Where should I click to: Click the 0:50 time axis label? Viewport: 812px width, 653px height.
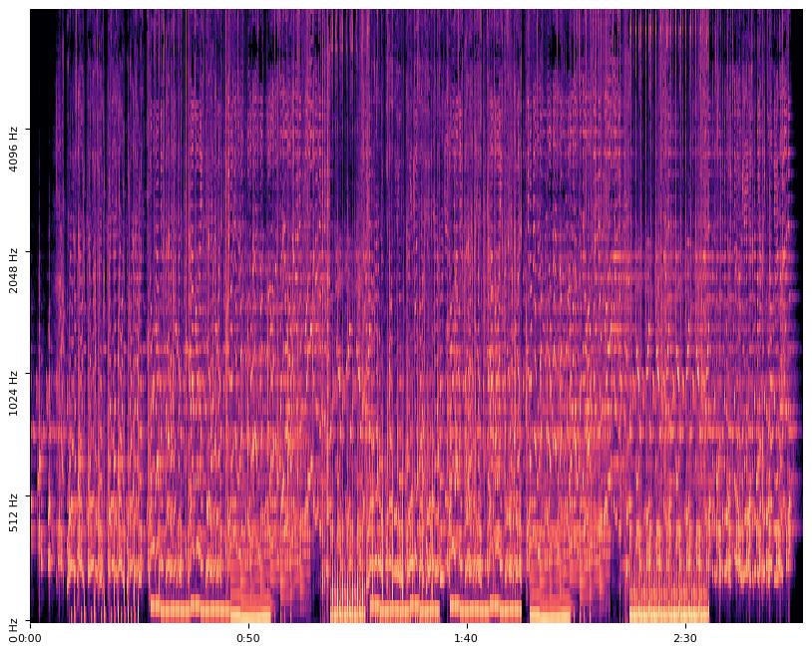pyautogui.click(x=248, y=638)
